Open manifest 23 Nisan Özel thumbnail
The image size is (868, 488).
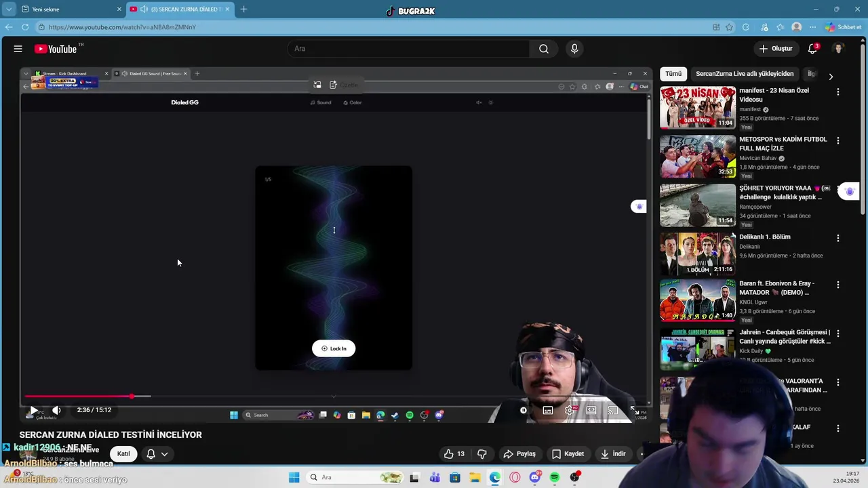(x=698, y=107)
